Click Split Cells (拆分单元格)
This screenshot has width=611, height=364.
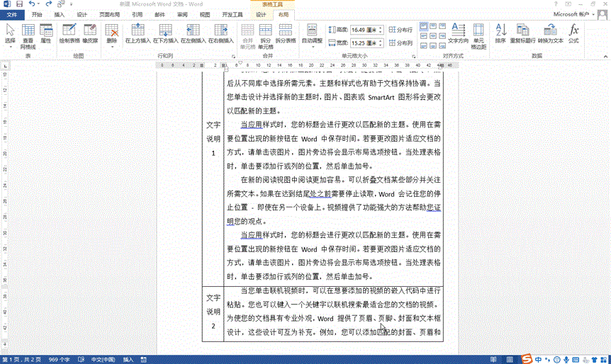point(266,33)
